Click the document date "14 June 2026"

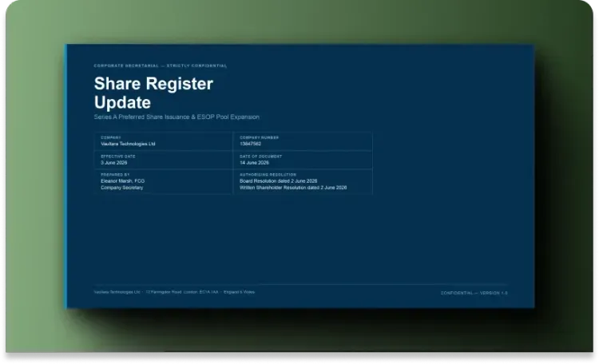click(254, 163)
